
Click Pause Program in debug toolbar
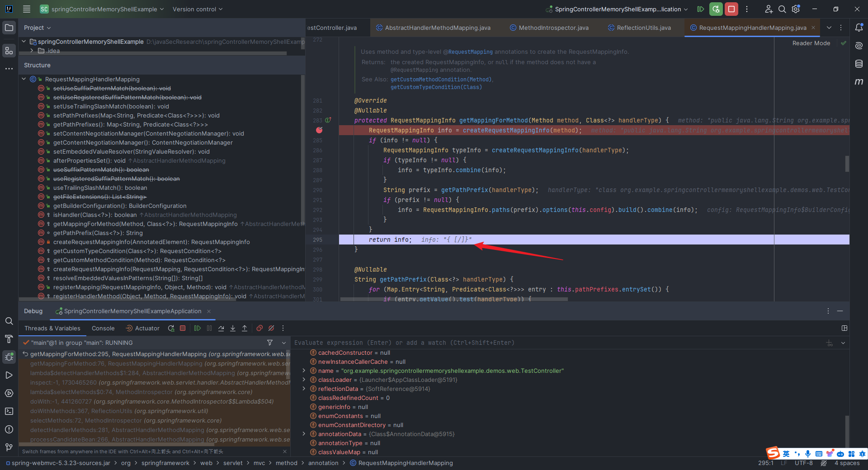(209, 329)
